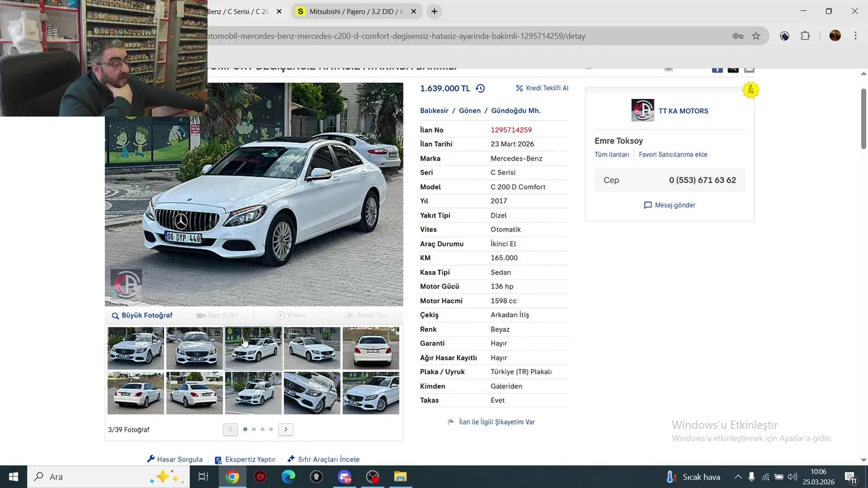The height and width of the screenshot is (488, 868).
Task: Bookmark this page with the star icon
Action: point(756,36)
